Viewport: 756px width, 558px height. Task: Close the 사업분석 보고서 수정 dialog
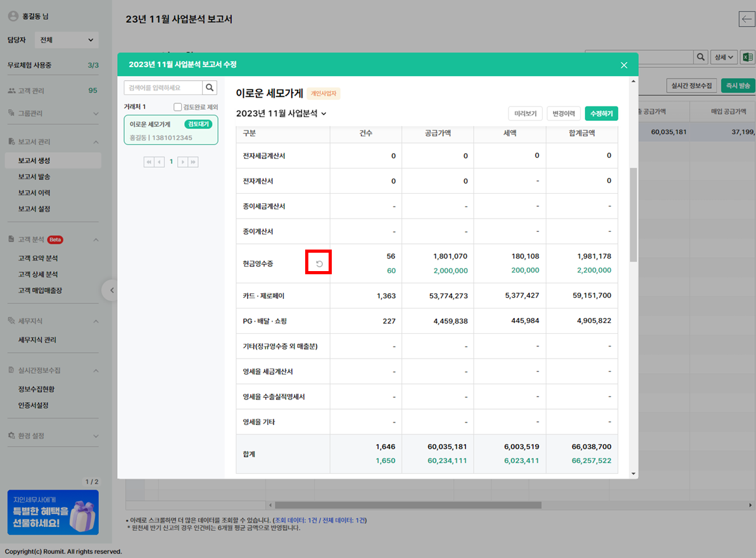click(624, 65)
